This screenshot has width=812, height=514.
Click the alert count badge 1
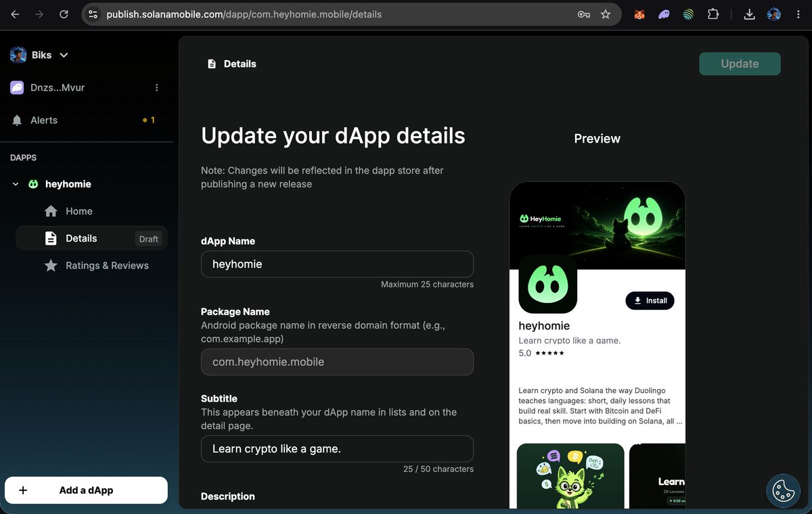click(149, 120)
